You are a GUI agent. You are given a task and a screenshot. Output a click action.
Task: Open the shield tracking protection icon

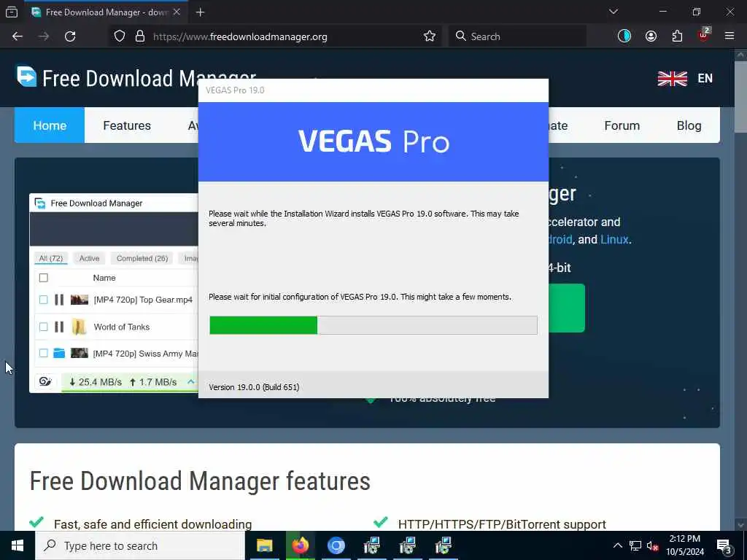point(120,36)
